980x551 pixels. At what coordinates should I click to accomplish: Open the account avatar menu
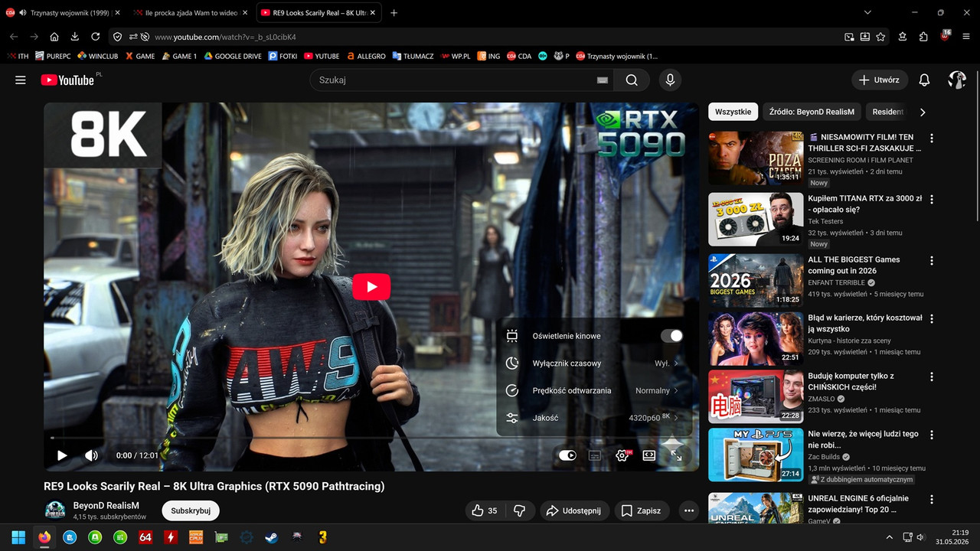(x=957, y=80)
